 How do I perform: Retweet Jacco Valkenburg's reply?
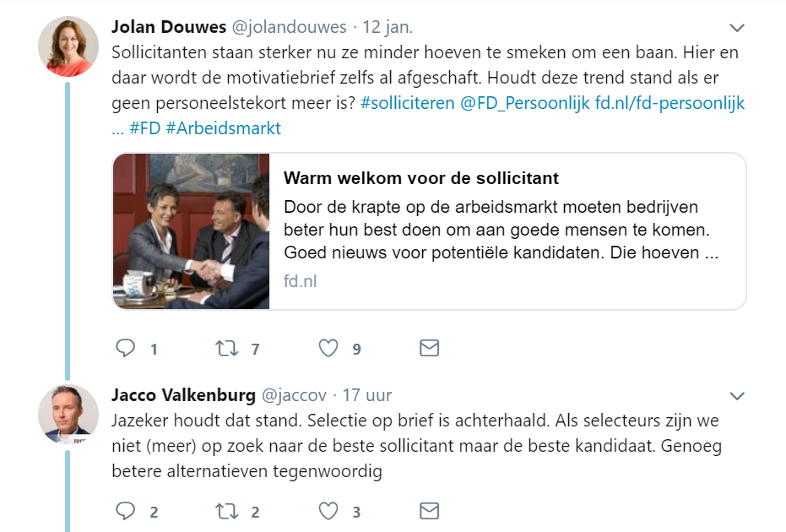tap(227, 511)
